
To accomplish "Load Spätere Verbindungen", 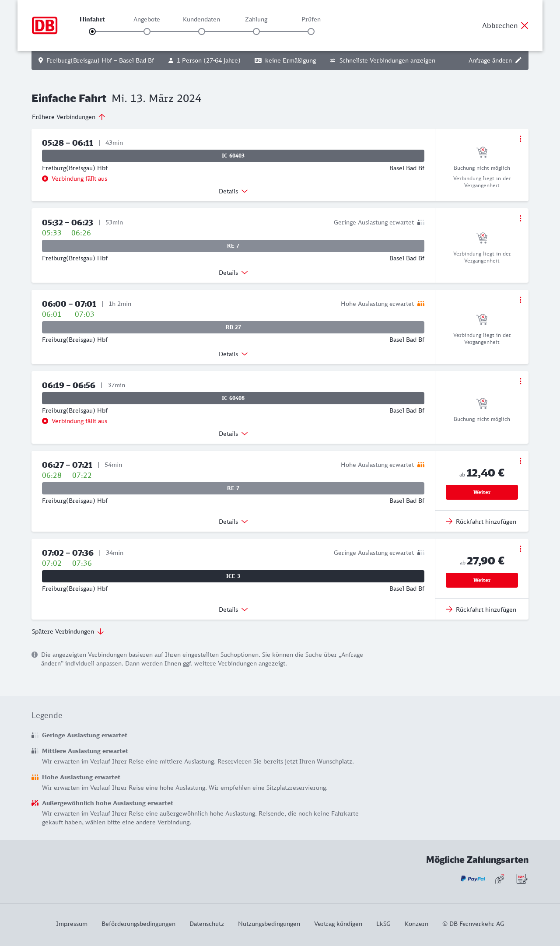I will pos(68,631).
